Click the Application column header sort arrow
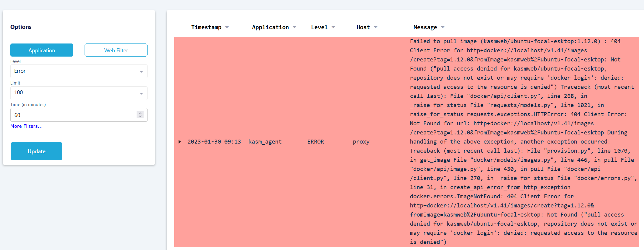The image size is (644, 250). point(294,27)
